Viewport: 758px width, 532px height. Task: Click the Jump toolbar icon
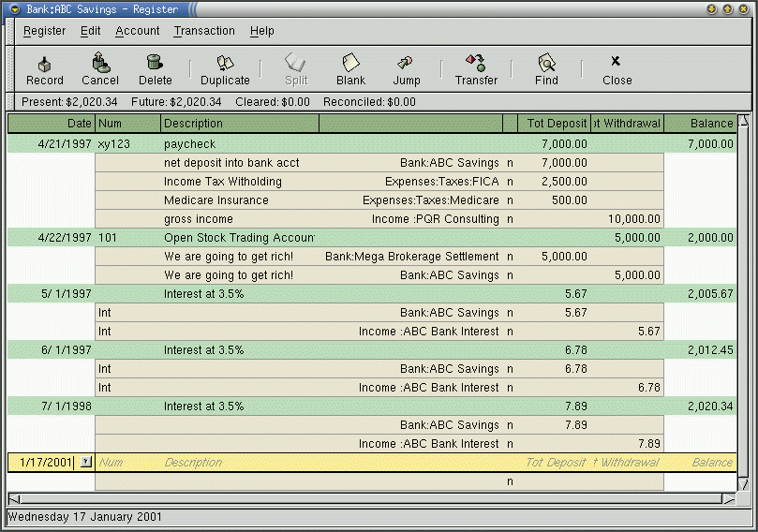(x=406, y=63)
